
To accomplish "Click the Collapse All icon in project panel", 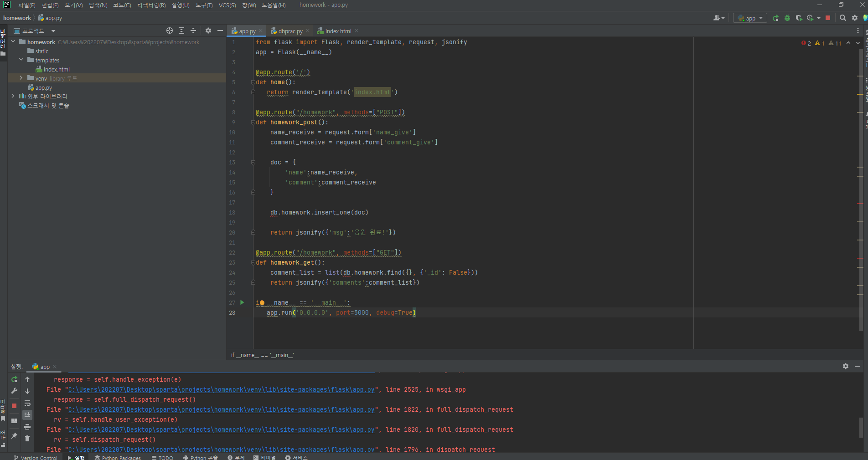I will pos(193,31).
